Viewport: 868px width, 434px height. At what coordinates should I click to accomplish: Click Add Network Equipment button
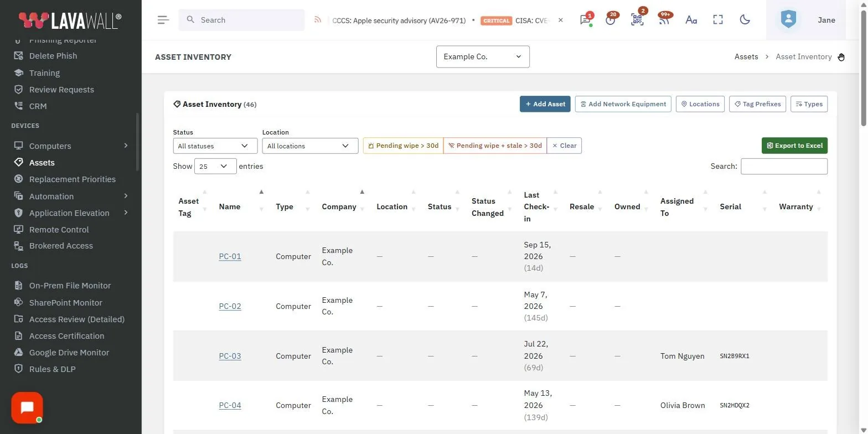pyautogui.click(x=623, y=104)
